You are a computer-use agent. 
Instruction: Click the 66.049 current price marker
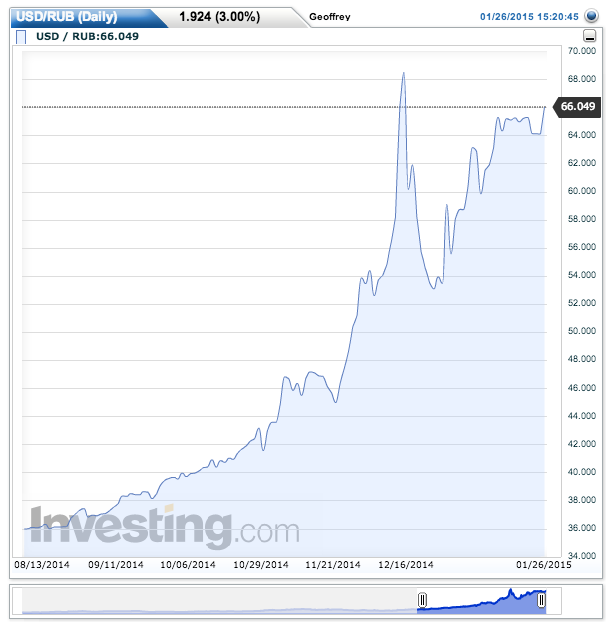(578, 106)
